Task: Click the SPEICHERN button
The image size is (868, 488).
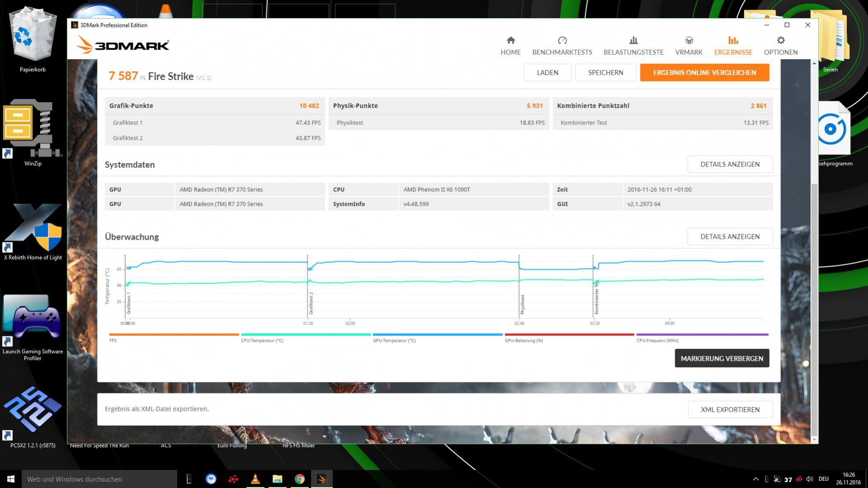Action: [x=606, y=72]
